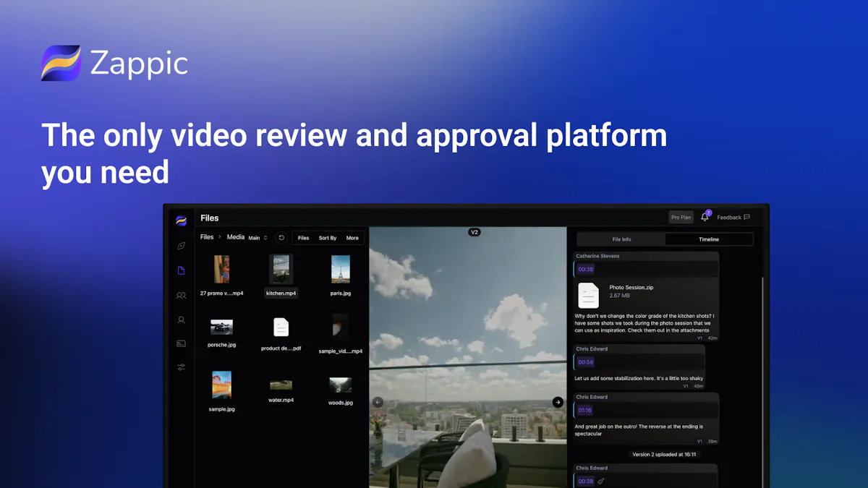Open the Feedback button
Image resolution: width=868 pixels, height=488 pixels.
733,218
